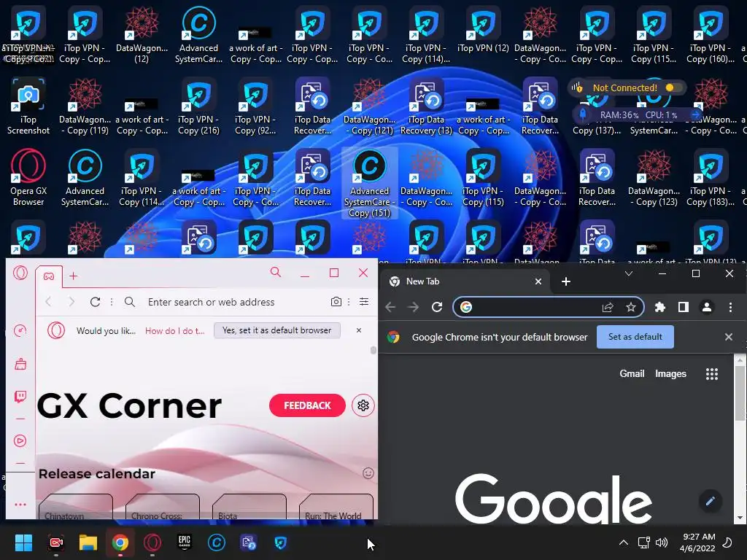Screen dimensions: 747x560
Task: Open Chrome three-dot menu
Action: (x=730, y=307)
